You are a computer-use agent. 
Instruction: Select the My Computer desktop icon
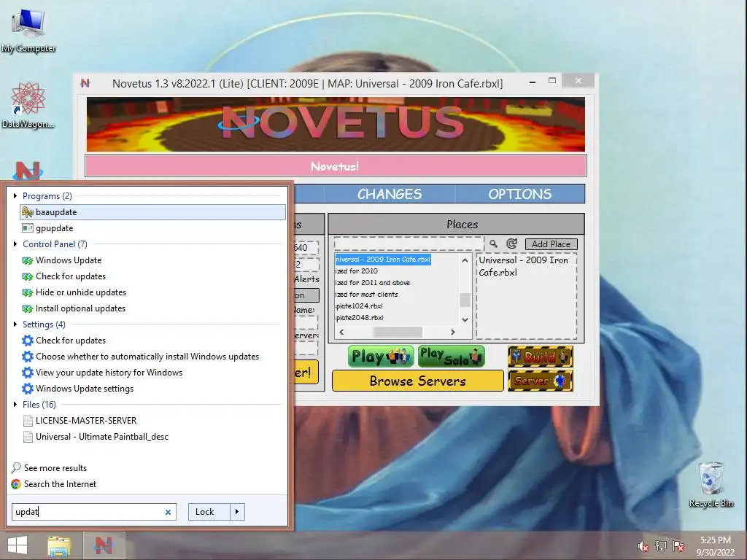pyautogui.click(x=28, y=29)
